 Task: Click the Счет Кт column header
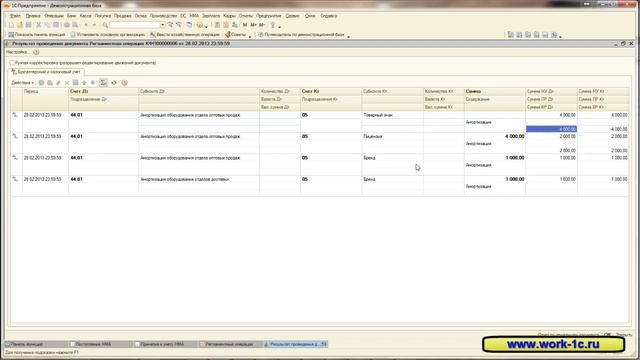click(x=331, y=91)
